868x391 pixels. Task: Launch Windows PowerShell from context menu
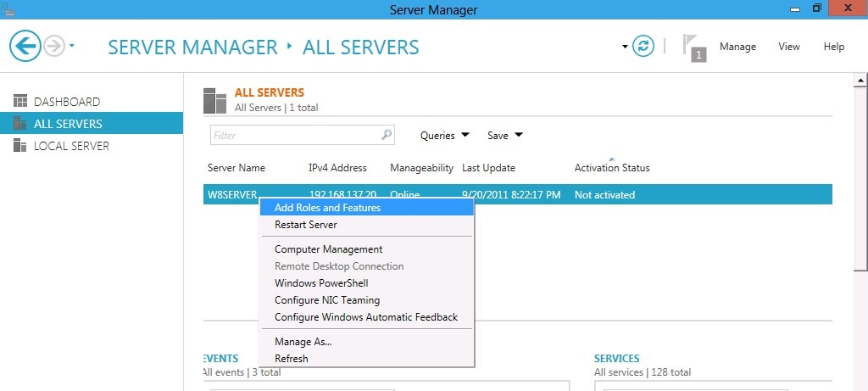click(366, 283)
